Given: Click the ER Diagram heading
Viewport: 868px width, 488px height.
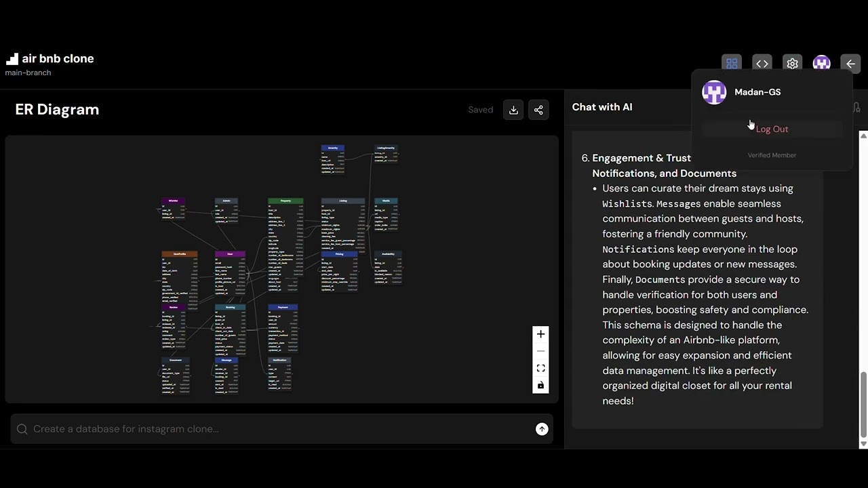Looking at the screenshot, I should pos(57,110).
